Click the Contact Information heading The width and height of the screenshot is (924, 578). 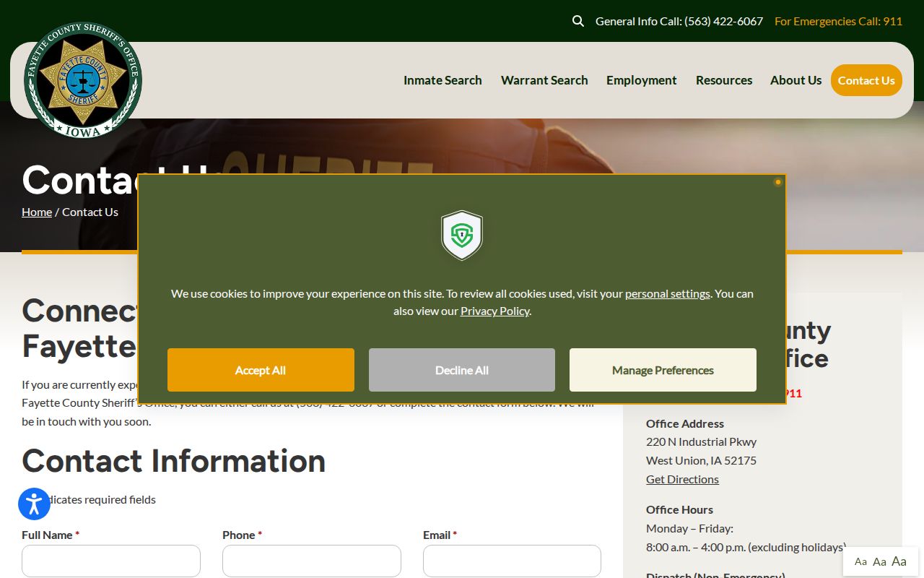tap(174, 461)
